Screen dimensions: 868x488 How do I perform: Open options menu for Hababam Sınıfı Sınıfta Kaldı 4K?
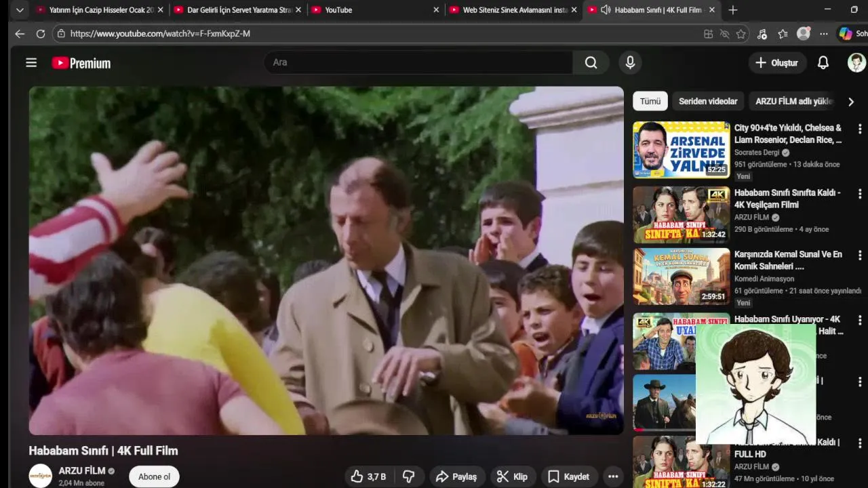coord(860,194)
